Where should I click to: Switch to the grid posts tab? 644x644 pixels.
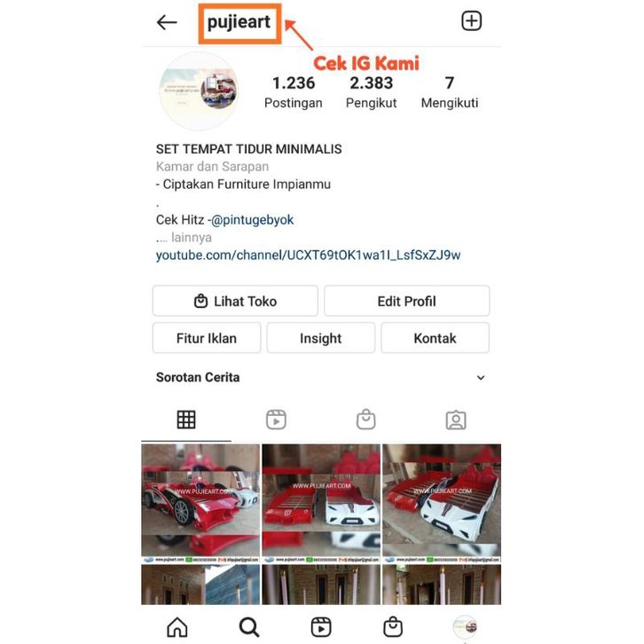(x=186, y=420)
